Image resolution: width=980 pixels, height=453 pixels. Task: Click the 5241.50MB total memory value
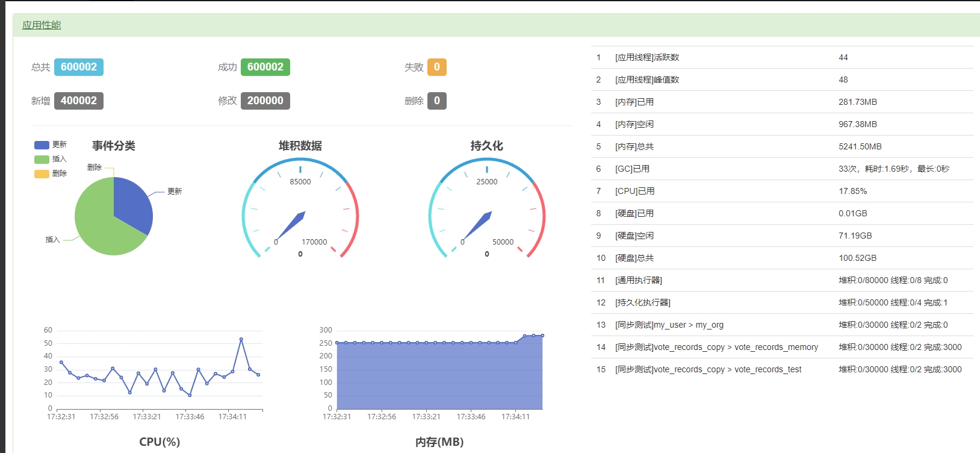[x=860, y=146]
